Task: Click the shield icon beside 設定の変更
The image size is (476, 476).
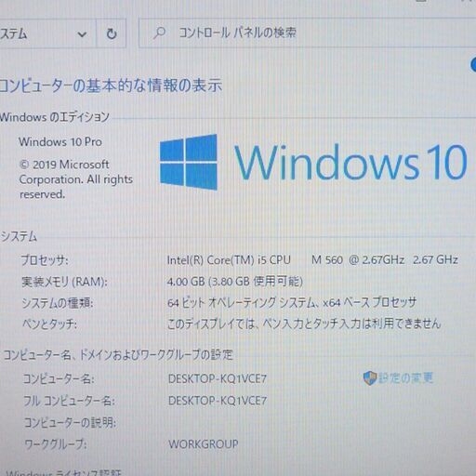Action: point(369,378)
